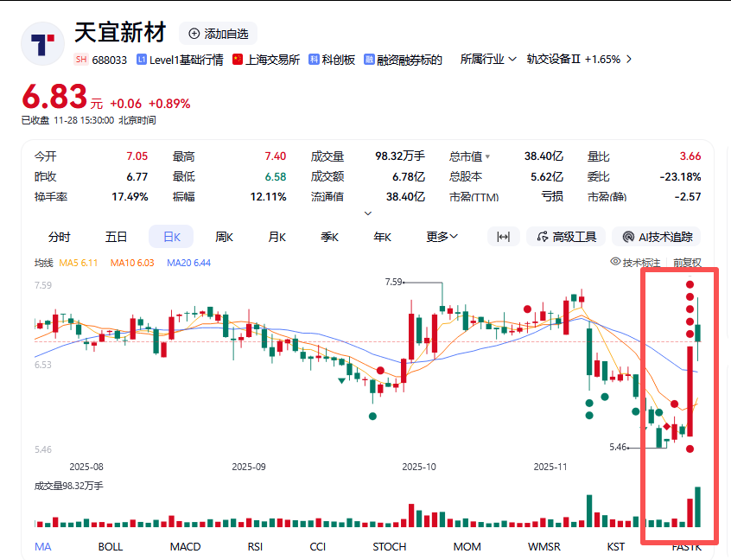Select the MOM indicator tab
This screenshot has height=560, width=731.
467,546
